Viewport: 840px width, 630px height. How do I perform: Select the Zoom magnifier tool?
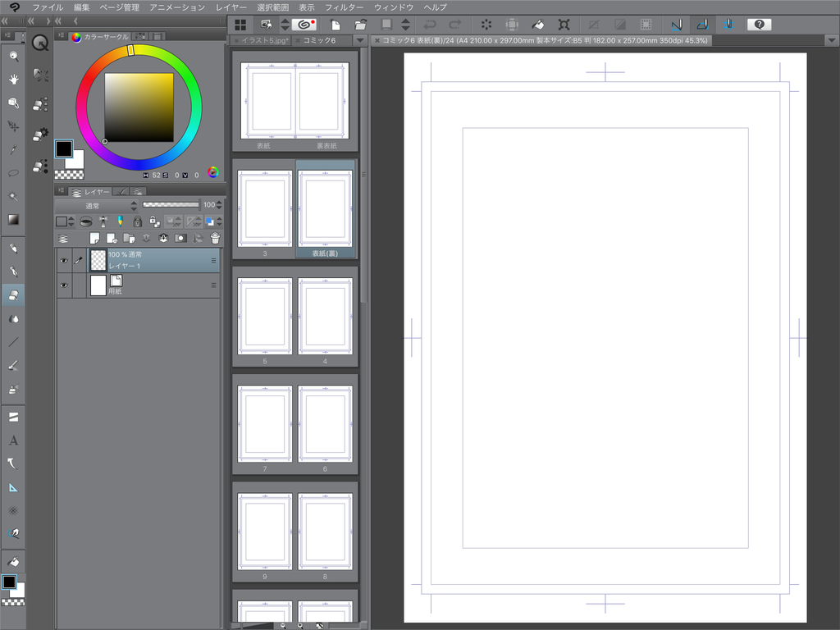coord(13,56)
